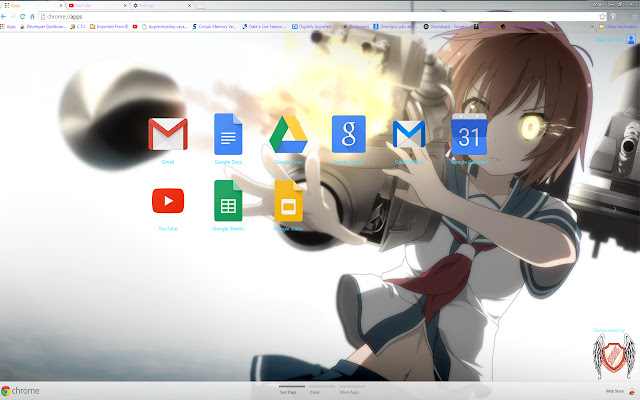Open the C.T.C bookmark
The height and width of the screenshot is (400, 640).
point(78,27)
